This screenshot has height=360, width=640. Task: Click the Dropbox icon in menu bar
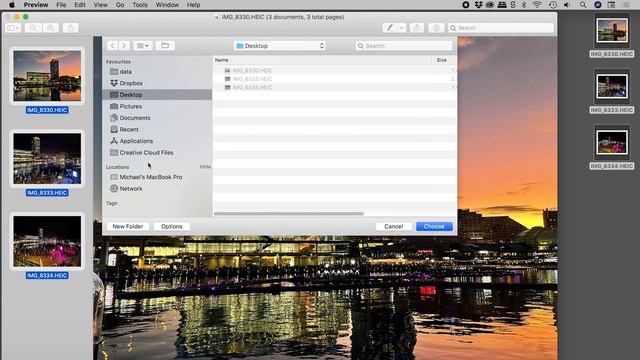click(x=478, y=5)
